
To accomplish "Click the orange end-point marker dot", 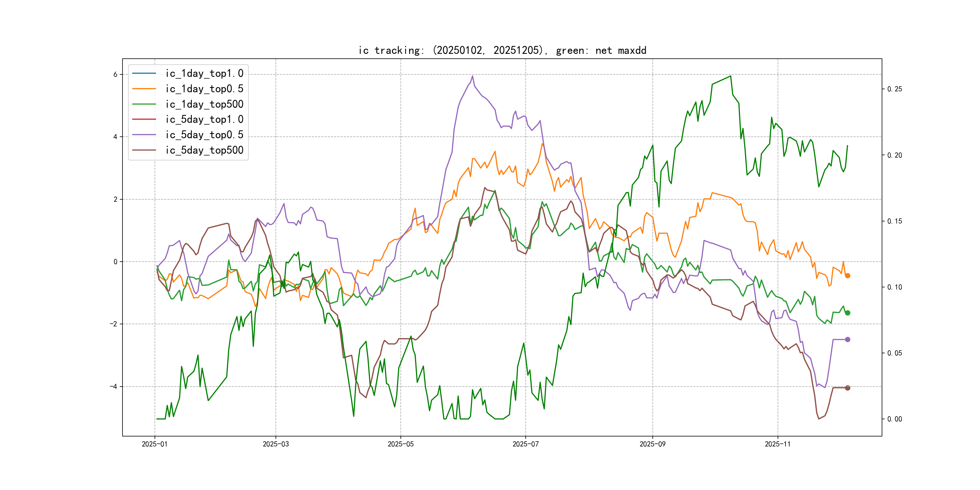I will [847, 276].
